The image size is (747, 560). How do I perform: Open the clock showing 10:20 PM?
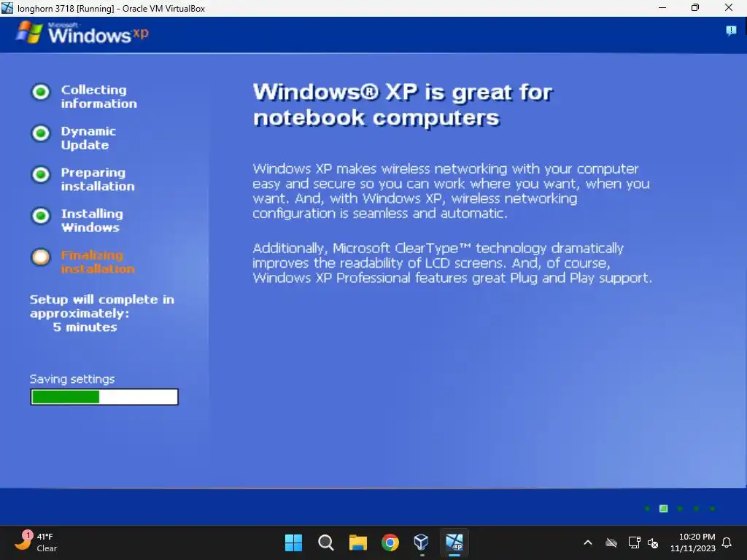[x=693, y=542]
